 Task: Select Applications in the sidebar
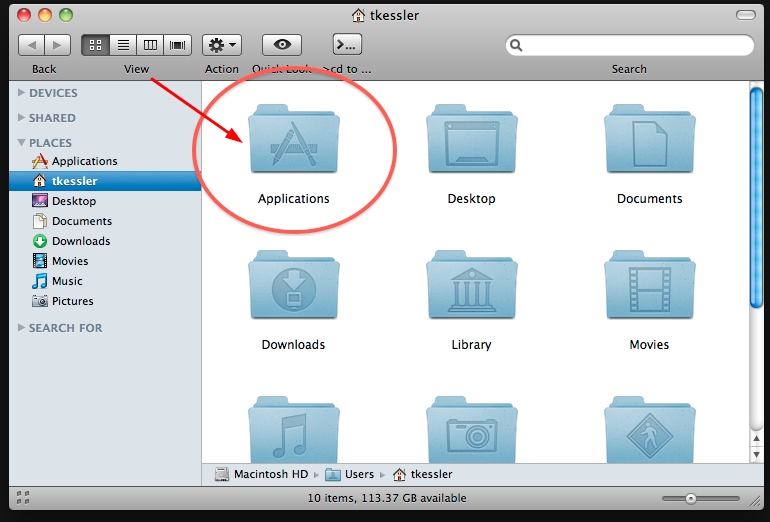pos(105,161)
